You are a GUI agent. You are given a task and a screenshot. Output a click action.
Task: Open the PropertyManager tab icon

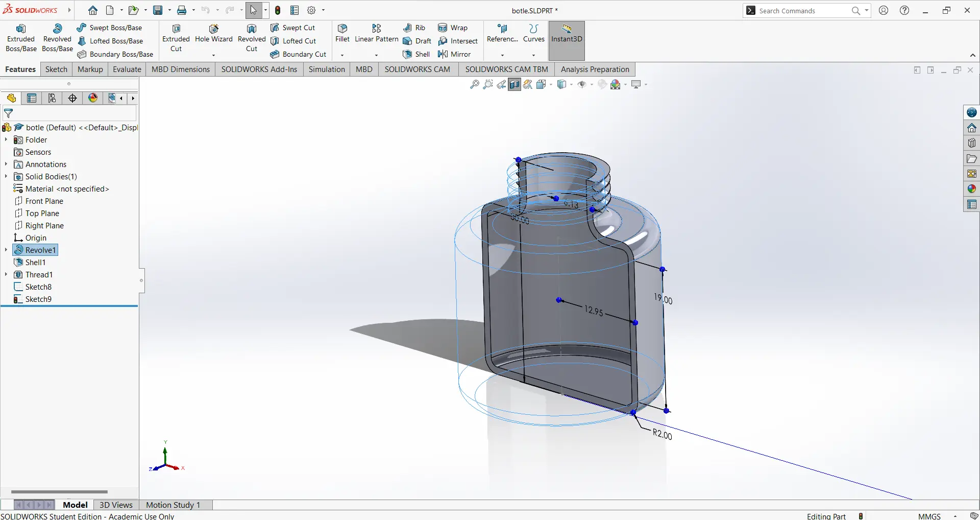32,98
